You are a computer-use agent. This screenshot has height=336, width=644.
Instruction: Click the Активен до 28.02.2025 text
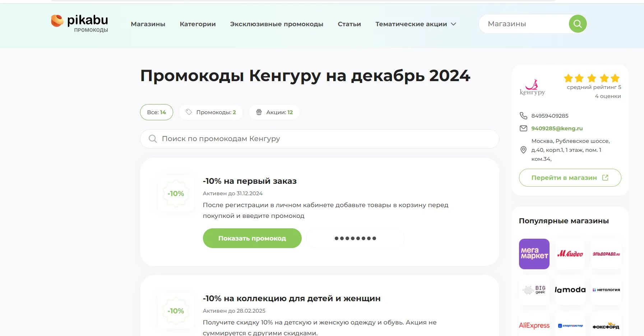click(234, 311)
